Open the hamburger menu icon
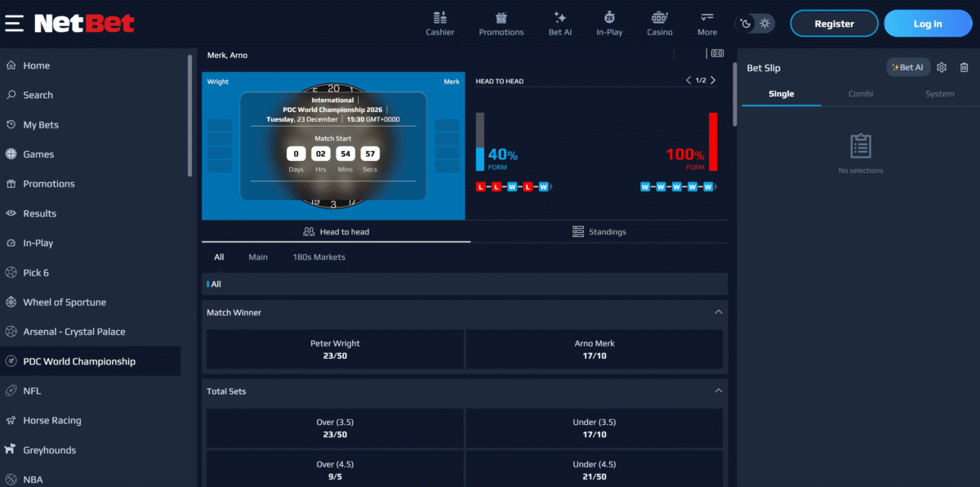 pos(14,23)
